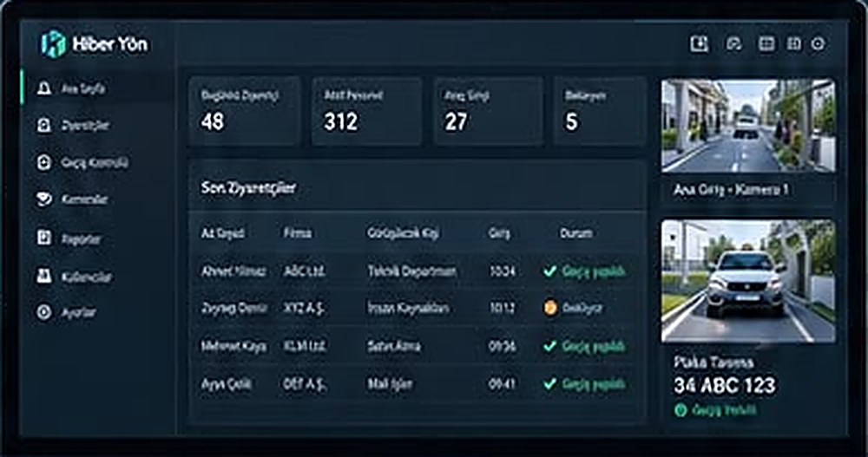This screenshot has height=457, width=868.
Task: Open the plate scan car camera thumbnail
Action: point(748,281)
